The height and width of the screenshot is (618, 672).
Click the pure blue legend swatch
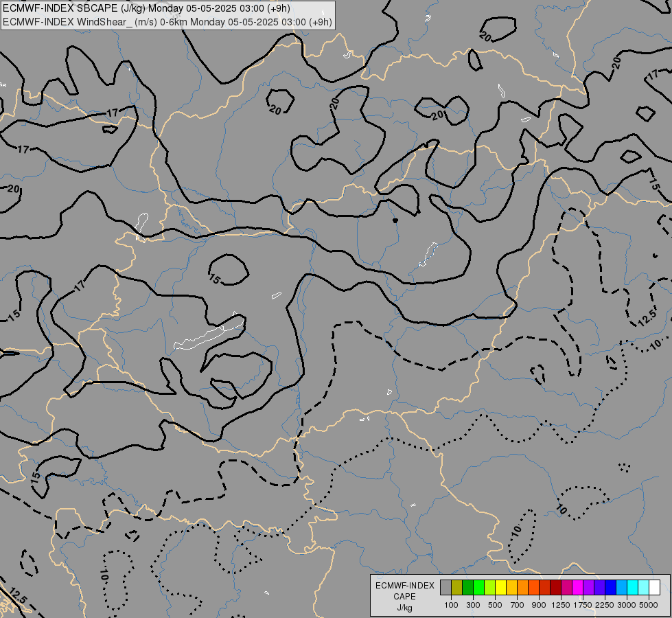pyautogui.click(x=611, y=588)
